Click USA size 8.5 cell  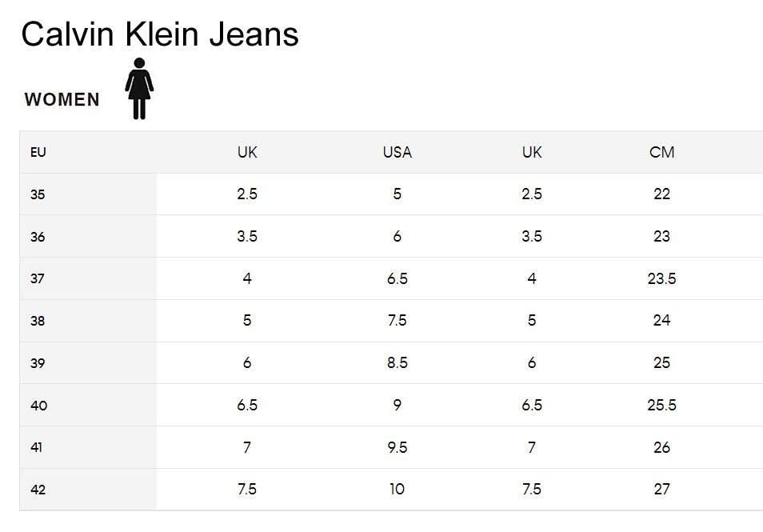pos(397,362)
